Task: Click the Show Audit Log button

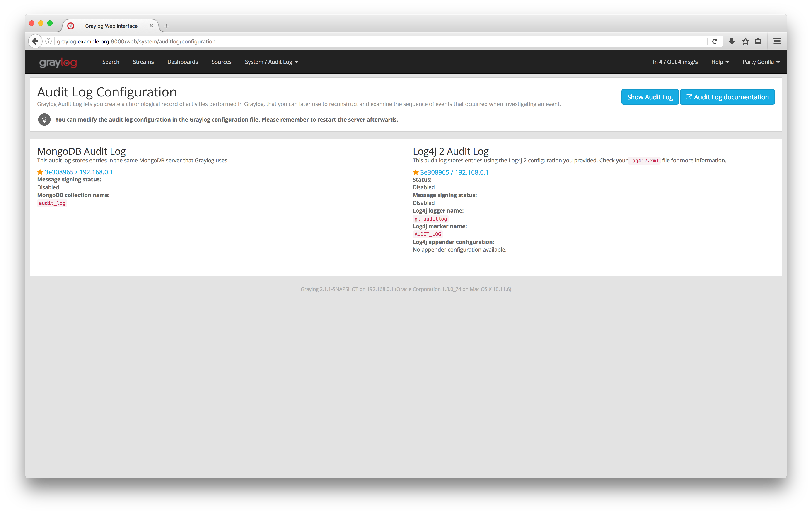Action: pos(650,97)
